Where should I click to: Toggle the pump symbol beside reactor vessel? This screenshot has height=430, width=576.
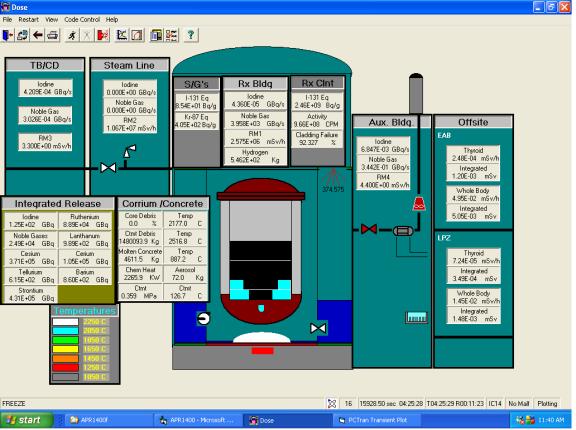[203, 318]
